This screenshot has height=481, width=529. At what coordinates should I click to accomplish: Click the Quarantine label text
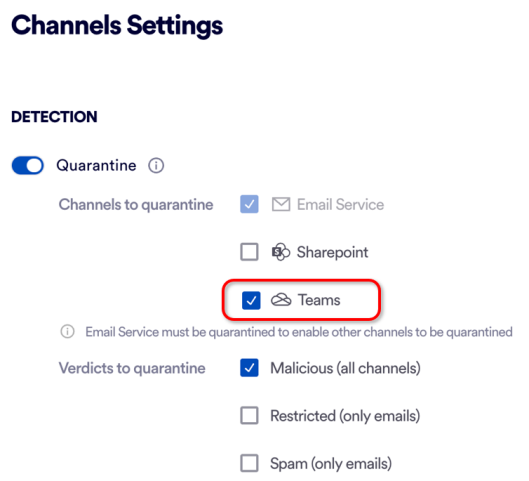(96, 166)
